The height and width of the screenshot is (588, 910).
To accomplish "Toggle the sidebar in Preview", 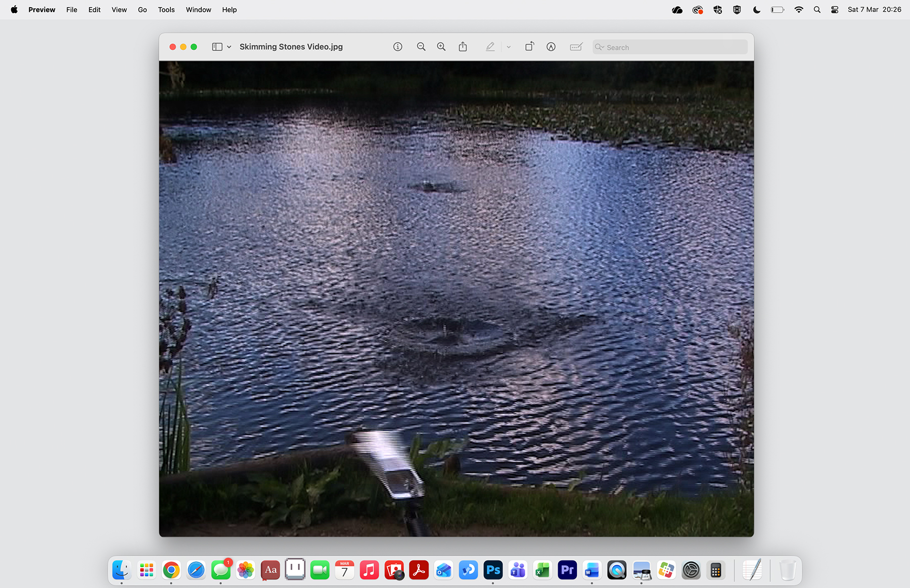I will coord(217,46).
